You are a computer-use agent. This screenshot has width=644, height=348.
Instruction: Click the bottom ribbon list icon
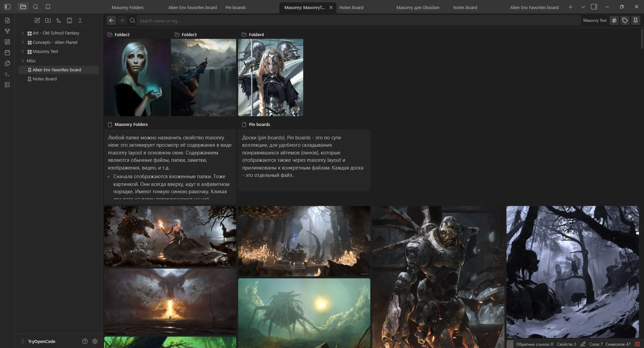[7, 85]
